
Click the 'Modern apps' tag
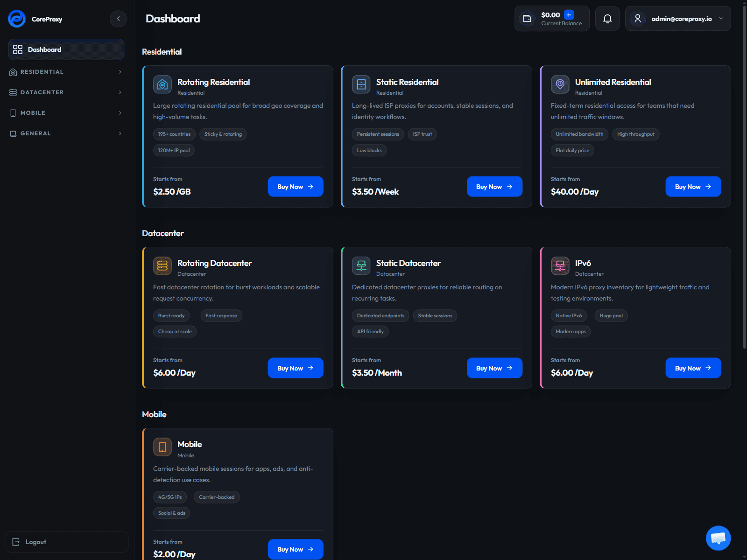tap(571, 332)
